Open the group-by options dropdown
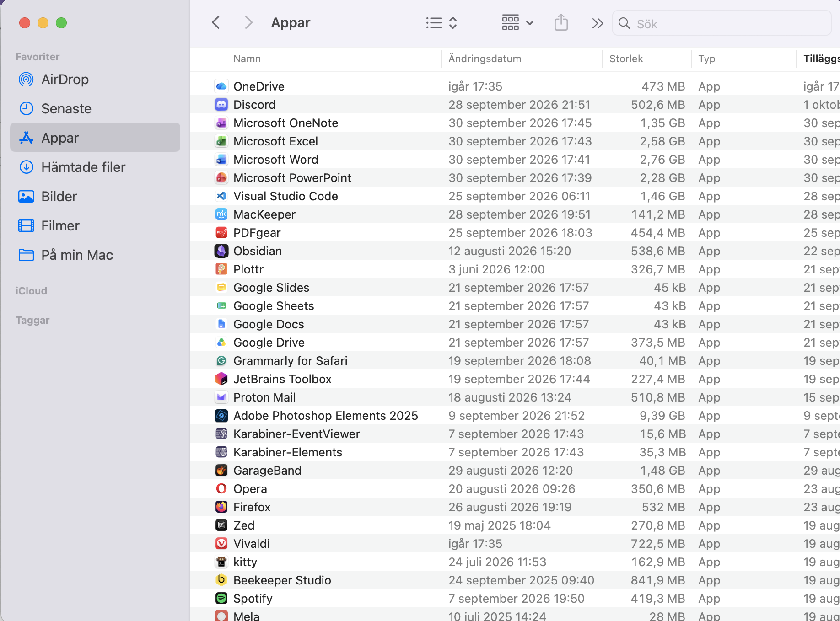This screenshot has height=621, width=840. (x=517, y=22)
